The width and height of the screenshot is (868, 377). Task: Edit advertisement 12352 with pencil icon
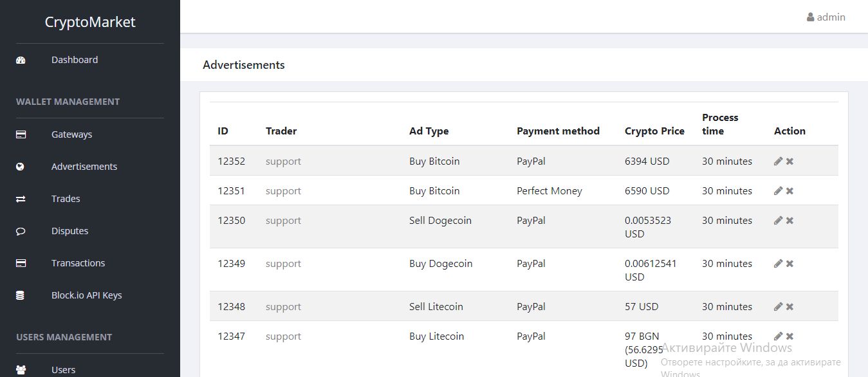coord(778,161)
